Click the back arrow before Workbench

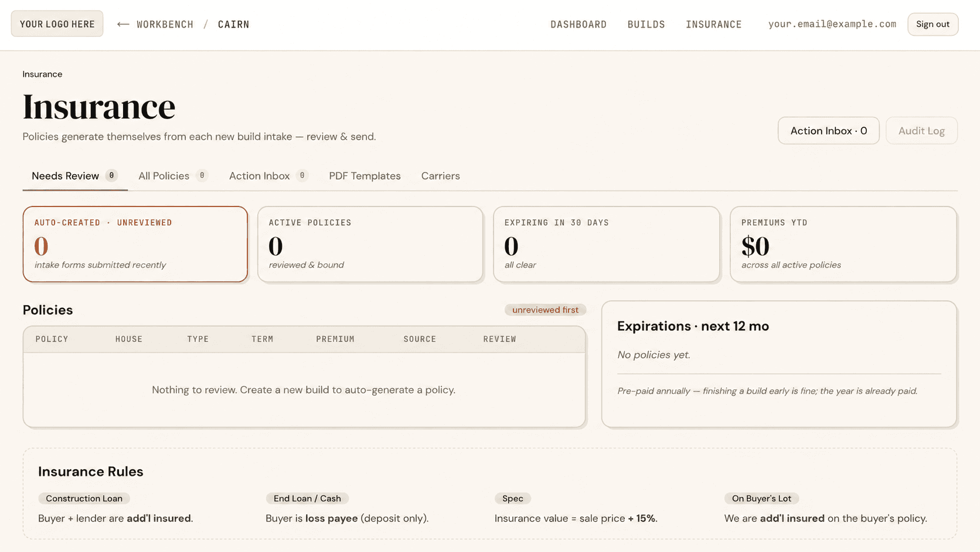(x=123, y=24)
